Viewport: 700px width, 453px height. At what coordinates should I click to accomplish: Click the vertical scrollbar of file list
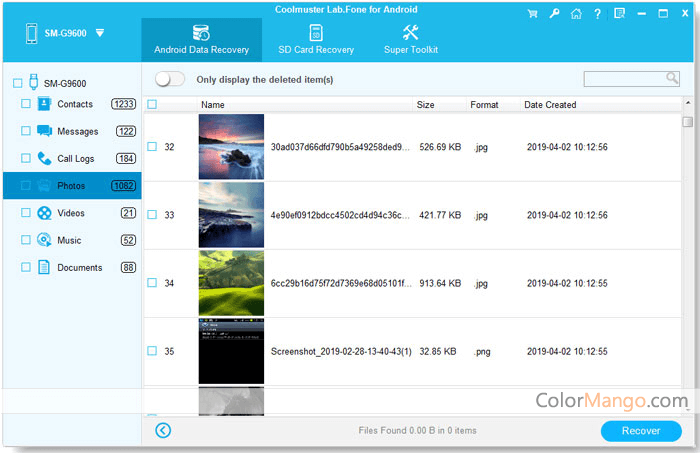coord(687,250)
